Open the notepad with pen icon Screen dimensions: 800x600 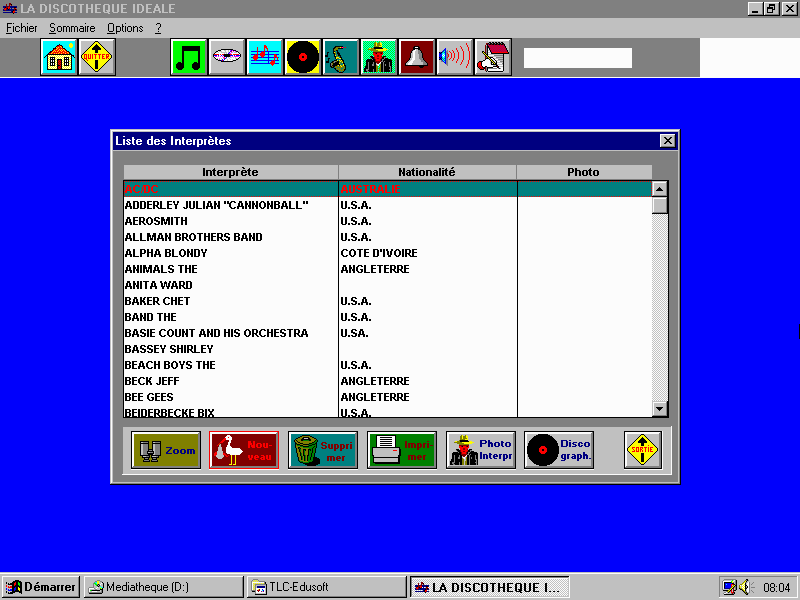493,57
